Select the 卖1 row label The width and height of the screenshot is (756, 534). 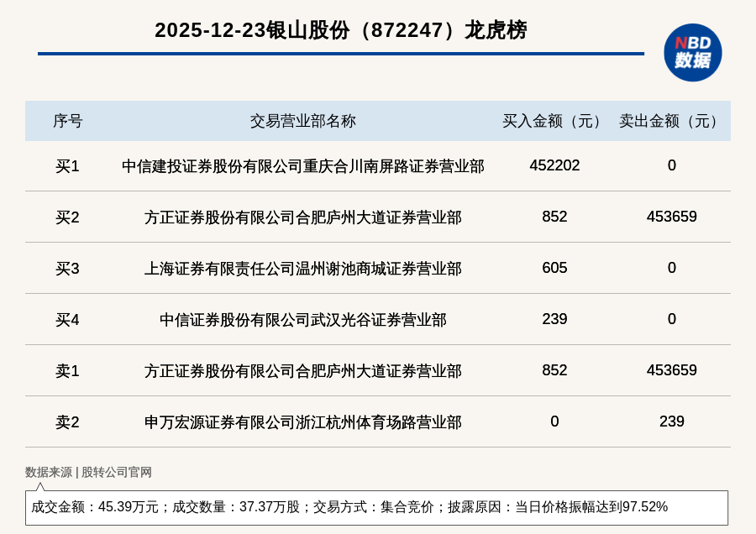(x=67, y=371)
